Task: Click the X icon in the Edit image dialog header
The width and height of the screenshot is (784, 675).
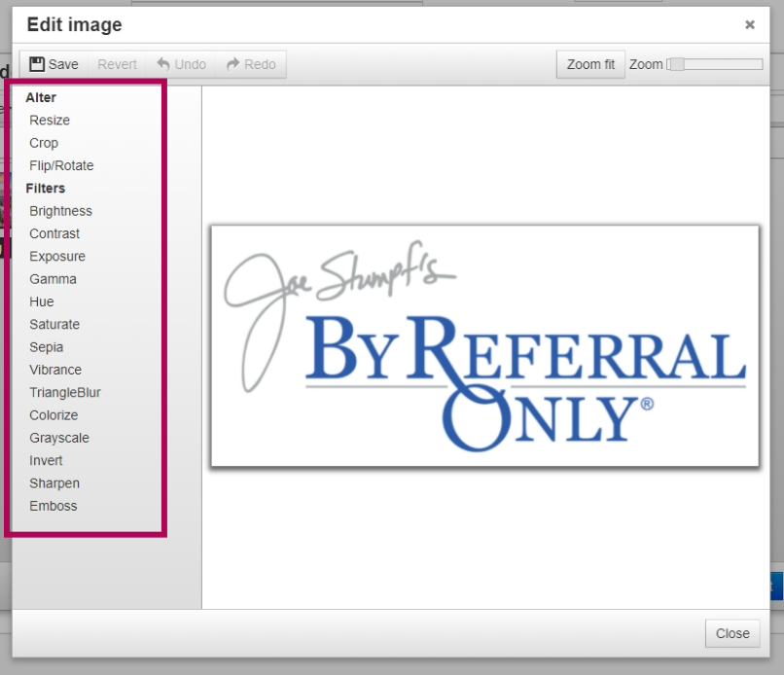Action: (750, 24)
